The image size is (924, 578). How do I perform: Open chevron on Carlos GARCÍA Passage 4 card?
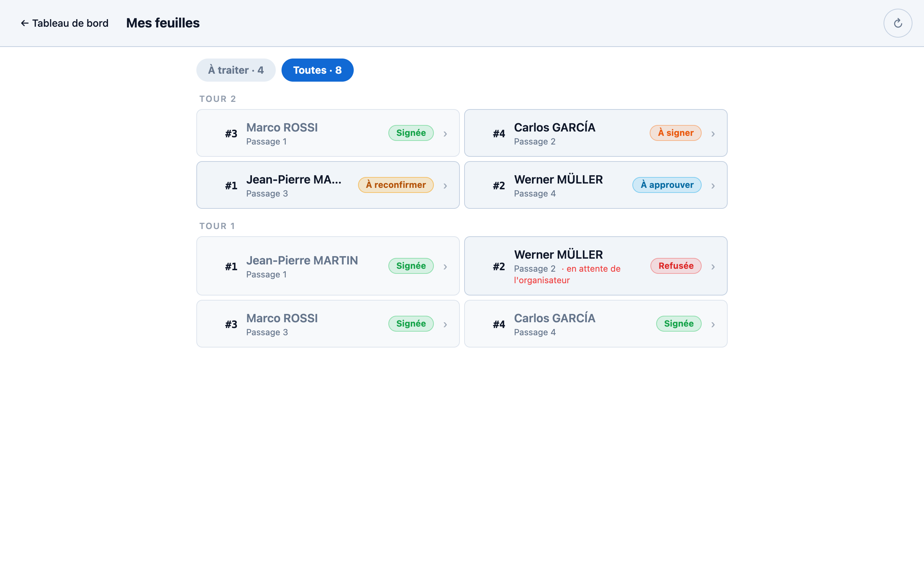click(x=713, y=324)
